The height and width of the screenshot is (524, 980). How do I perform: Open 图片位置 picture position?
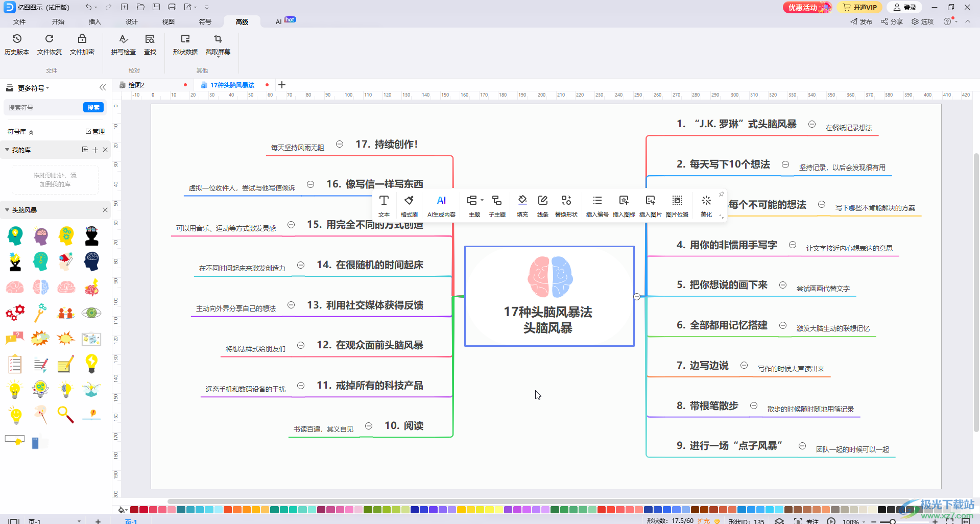677,206
